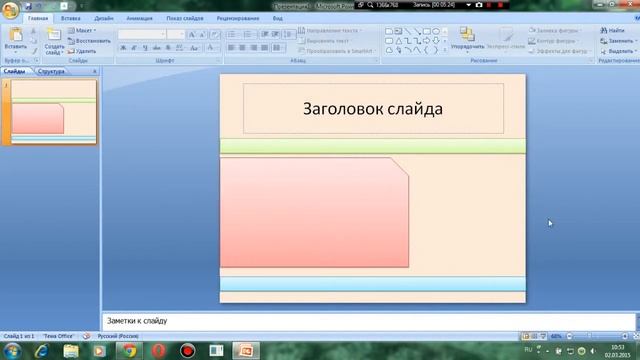Select the oval shape in shapes gallery
The image size is (640, 360).
pyautogui.click(x=436, y=31)
